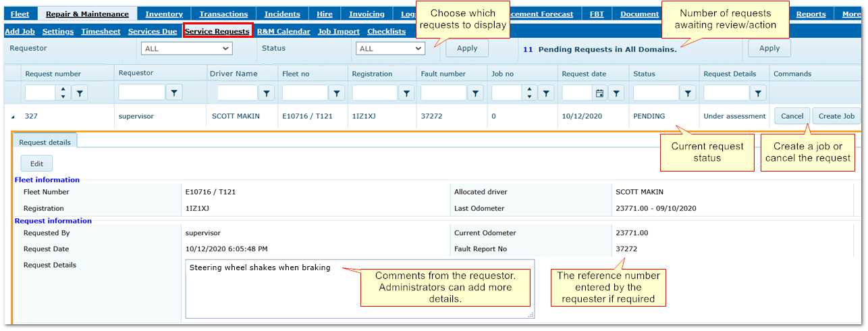
Task: Click the filter icon under Requestor column
Action: (173, 93)
